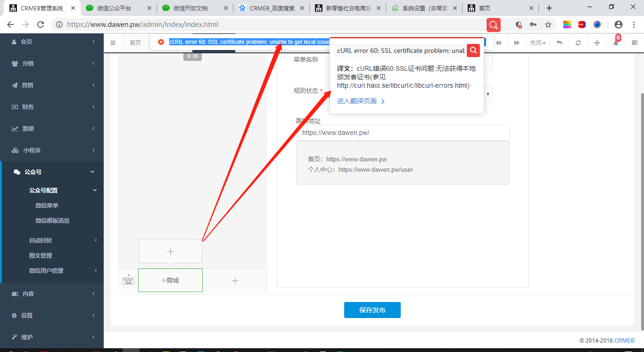Expand the 维护 sidebar menu

tap(52, 337)
